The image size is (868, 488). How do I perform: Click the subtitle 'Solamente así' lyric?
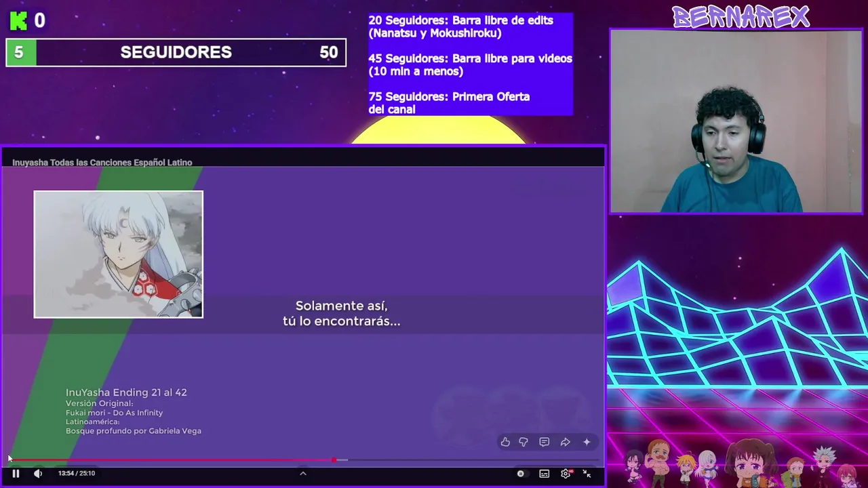tap(342, 306)
